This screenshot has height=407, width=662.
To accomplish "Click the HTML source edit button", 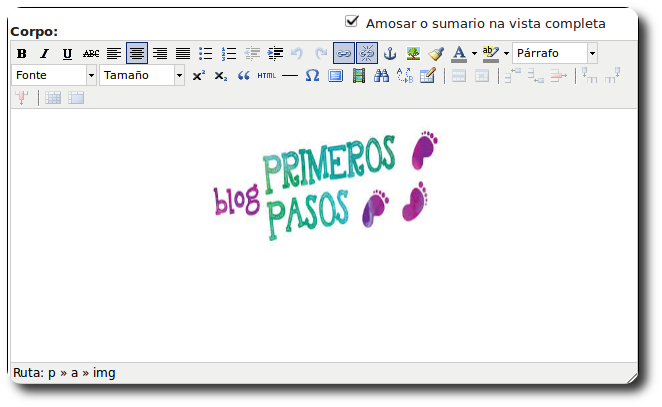I will [266, 76].
